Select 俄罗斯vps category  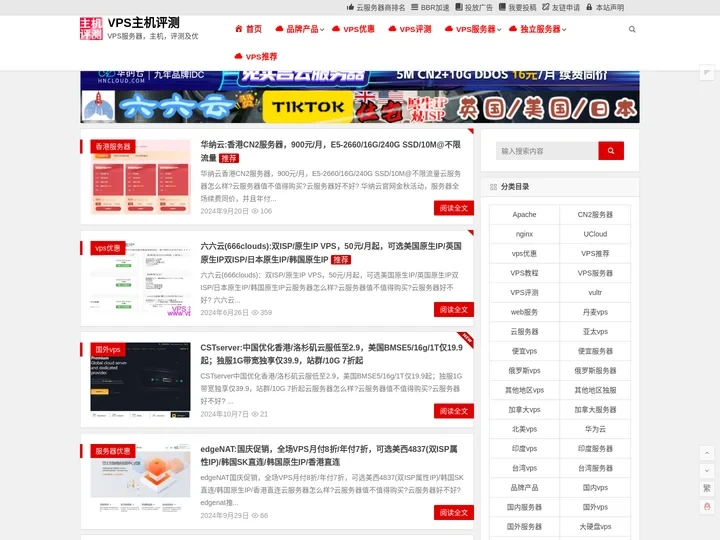tap(524, 371)
